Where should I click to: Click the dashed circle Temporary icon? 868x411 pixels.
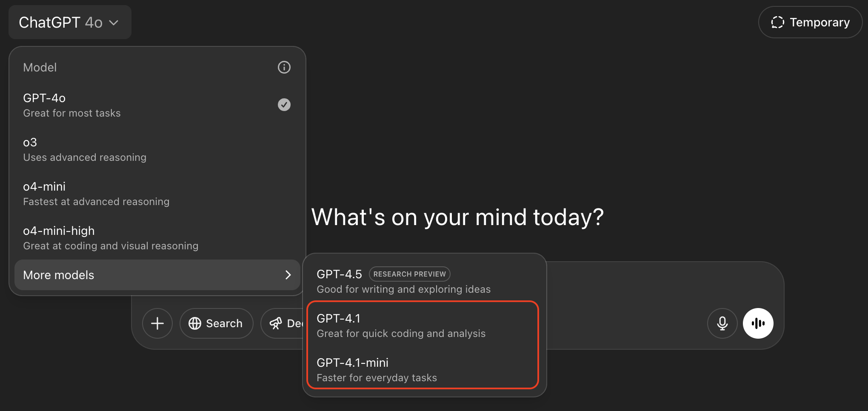tap(777, 22)
